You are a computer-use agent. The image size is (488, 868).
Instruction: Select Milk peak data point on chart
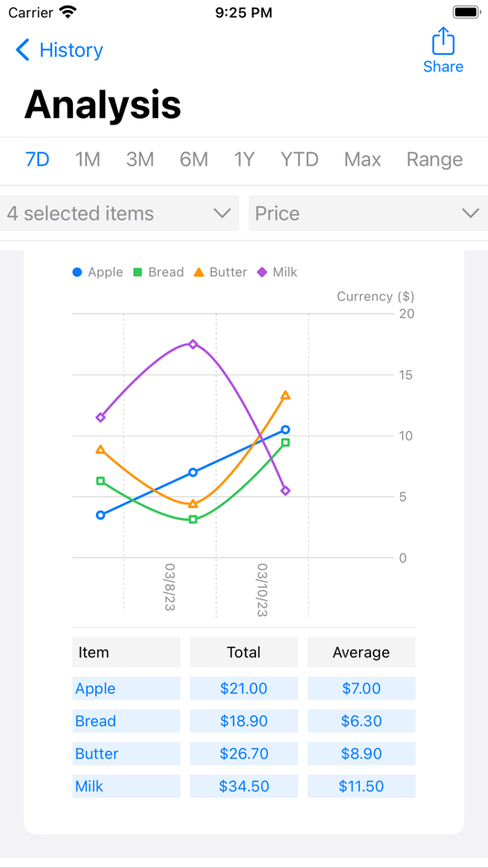coord(193,344)
